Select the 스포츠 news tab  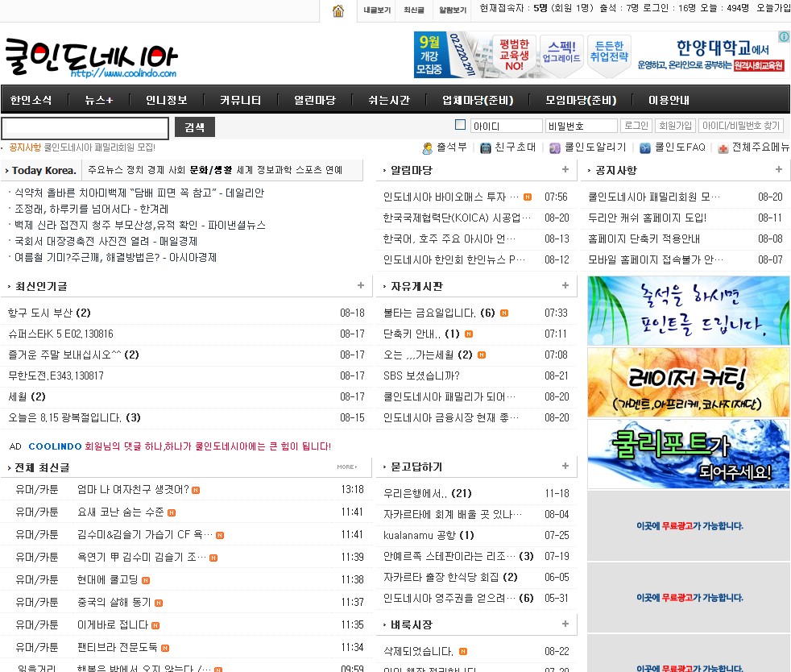point(307,170)
